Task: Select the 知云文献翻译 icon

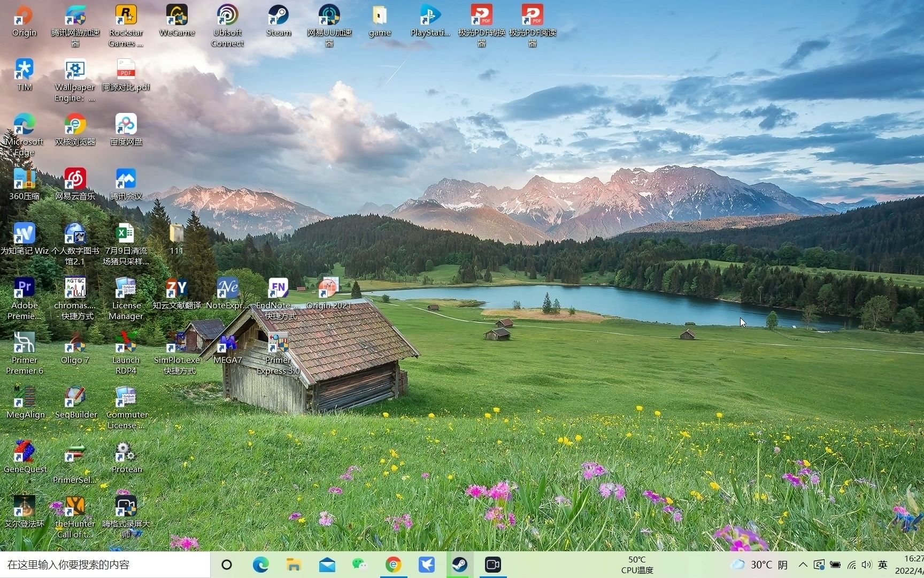Action: coord(176,293)
